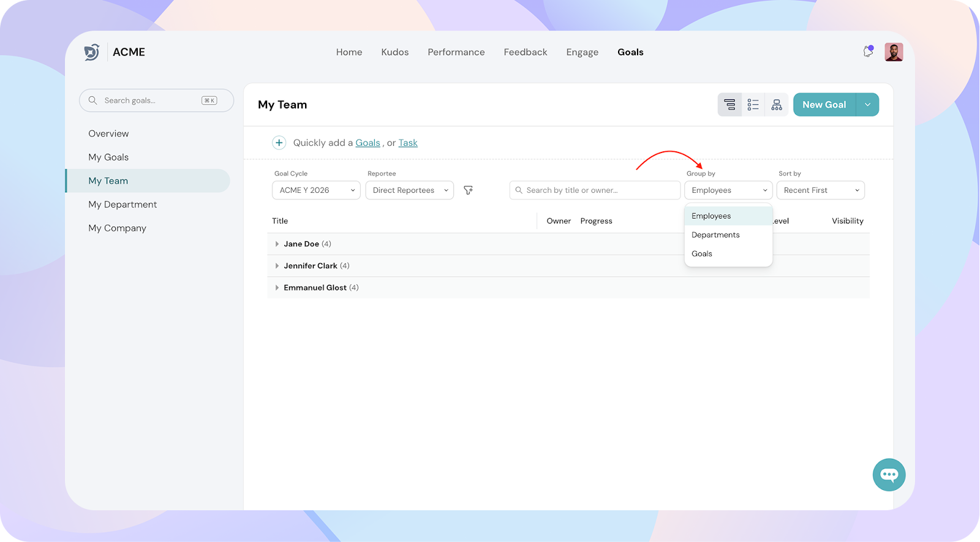Click the My Team page heading
The height and width of the screenshot is (542, 980).
282,105
